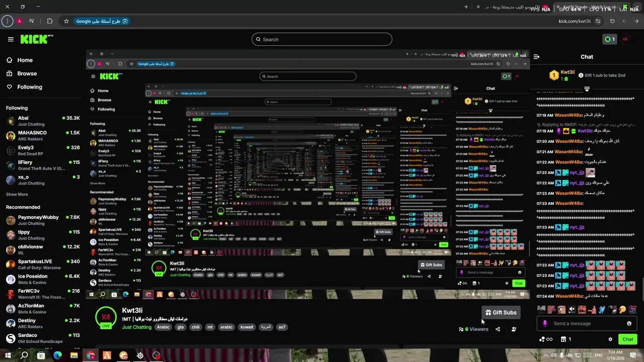
Task: Open browser three-dot menu
Action: tap(7, 21)
